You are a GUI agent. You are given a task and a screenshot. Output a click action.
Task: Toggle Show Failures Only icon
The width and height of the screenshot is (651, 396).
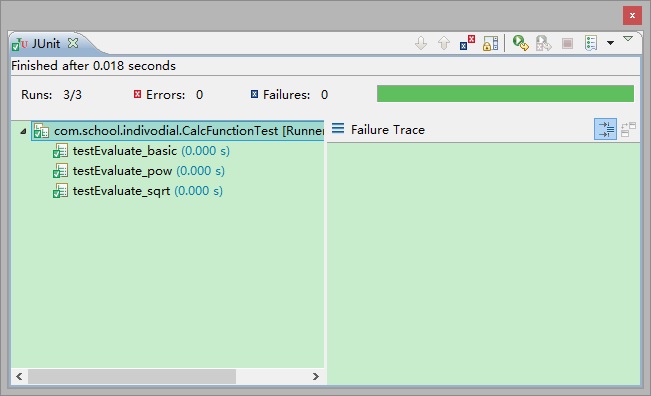[x=467, y=43]
